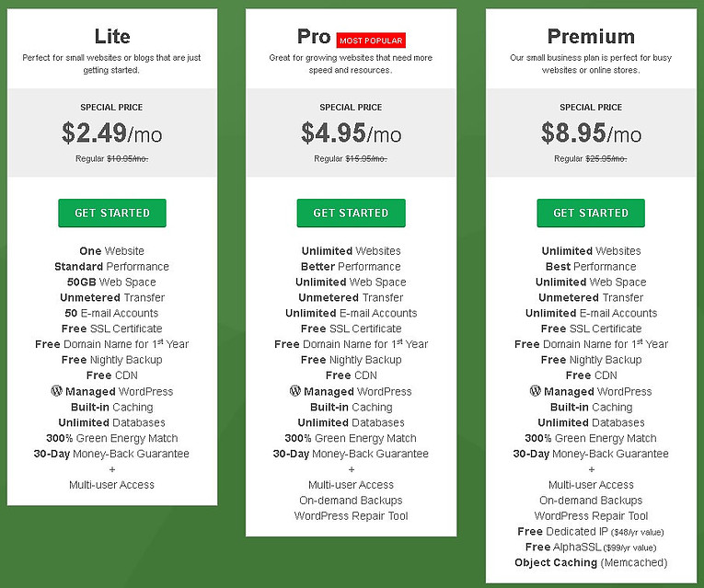This screenshot has height=588, width=704.
Task: Click Premium plan plus sign expander
Action: click(x=592, y=469)
